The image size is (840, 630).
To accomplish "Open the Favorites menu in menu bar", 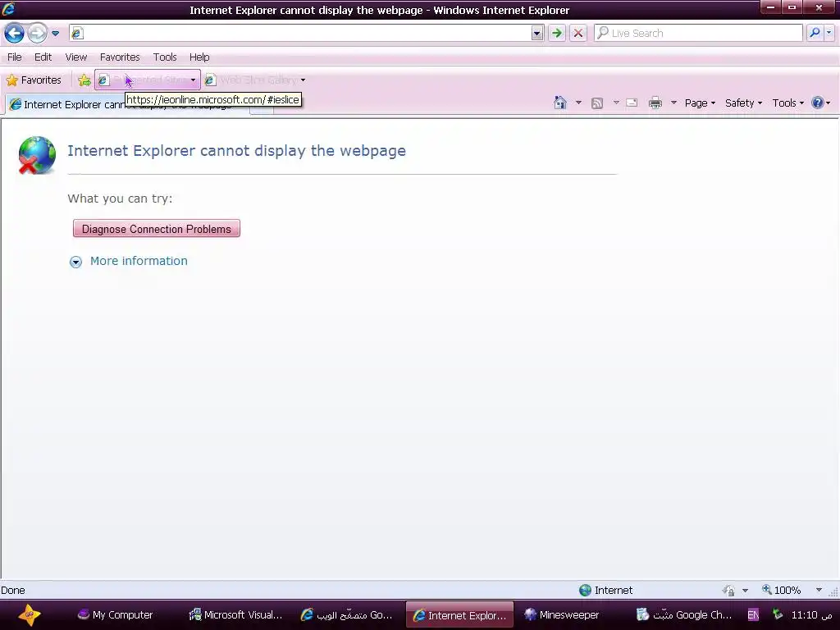I will 120,57.
